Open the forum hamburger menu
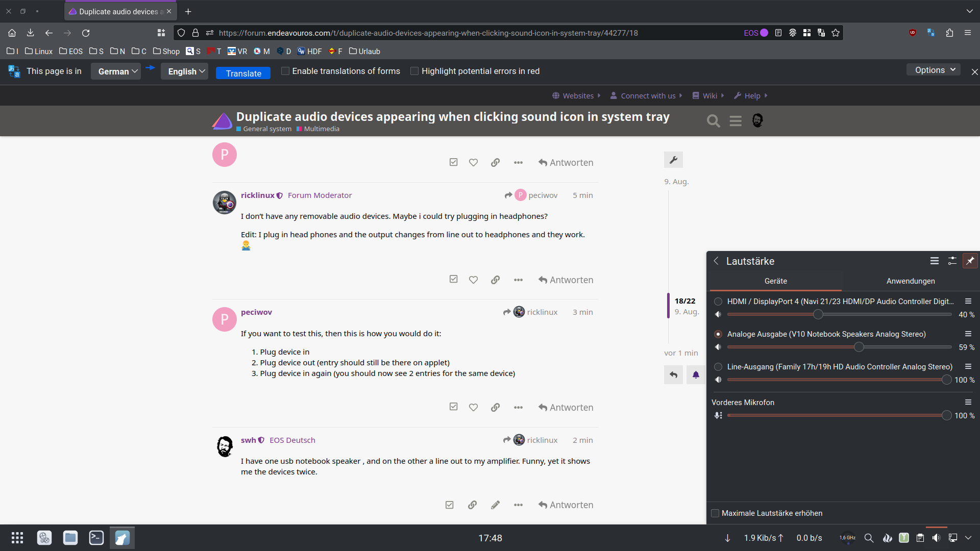The width and height of the screenshot is (980, 551). tap(736, 121)
